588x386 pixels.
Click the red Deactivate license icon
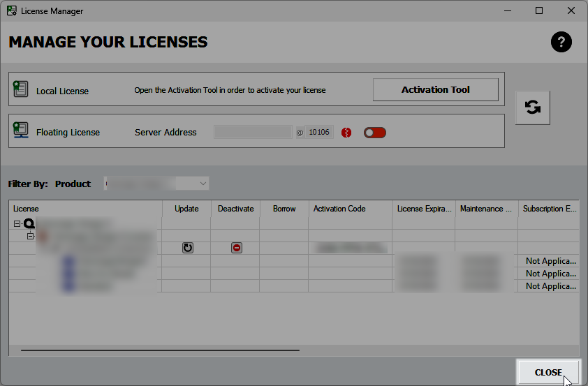click(x=237, y=248)
